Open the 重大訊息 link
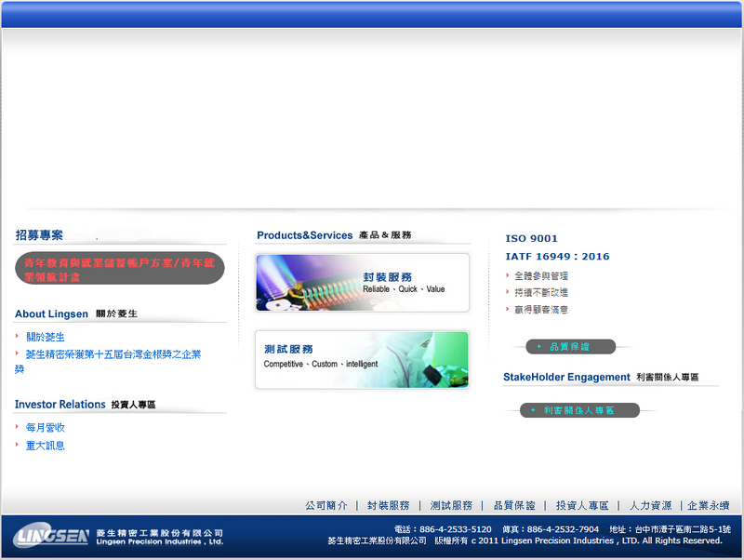The height and width of the screenshot is (560, 744). click(x=45, y=446)
